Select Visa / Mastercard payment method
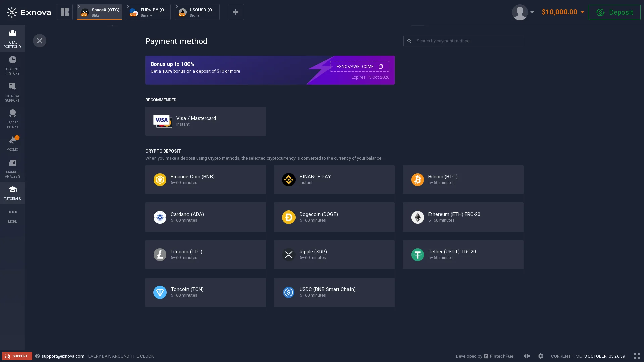 [206, 121]
